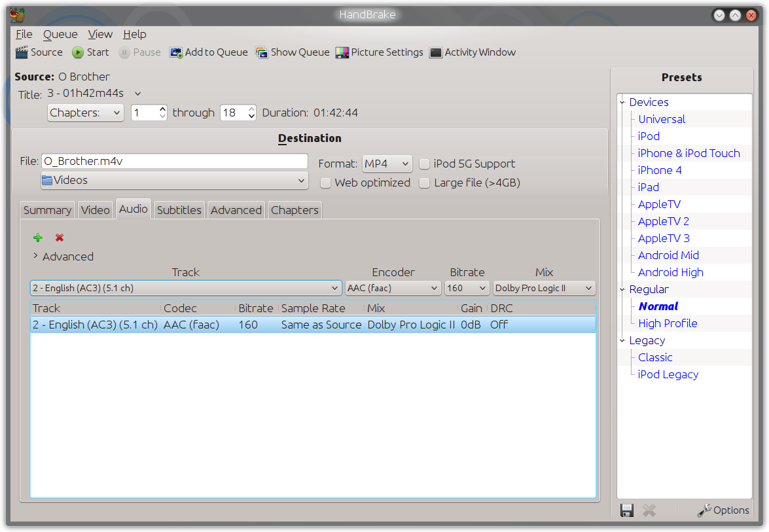The width and height of the screenshot is (769, 532).
Task: Open the View menu
Action: click(100, 34)
